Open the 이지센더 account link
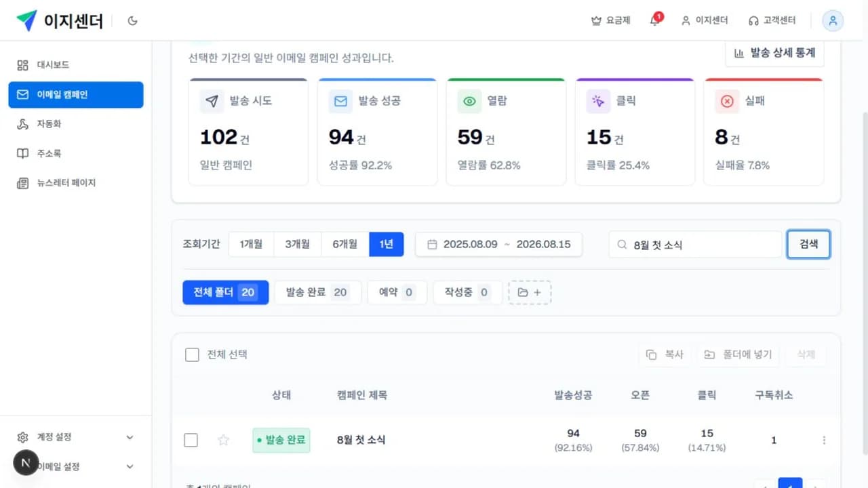The image size is (868, 488). 705,20
